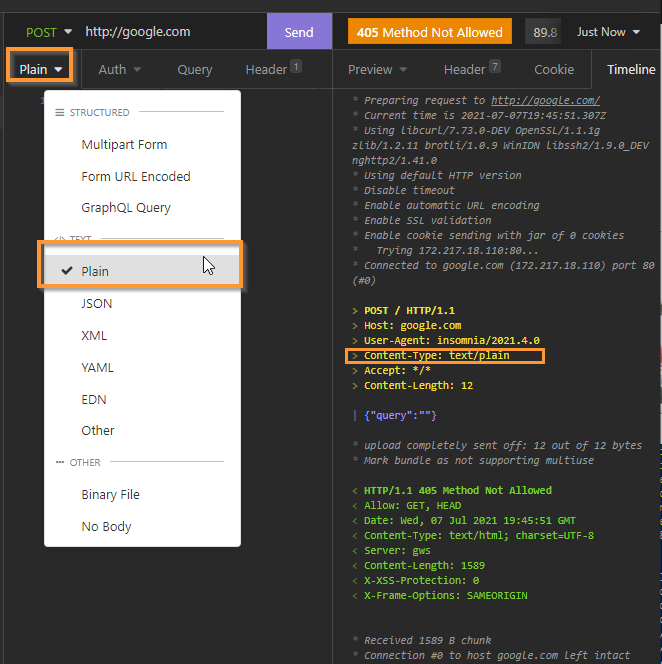Click the Content-Type: text/html; charset=UTF-8 line

[479, 535]
